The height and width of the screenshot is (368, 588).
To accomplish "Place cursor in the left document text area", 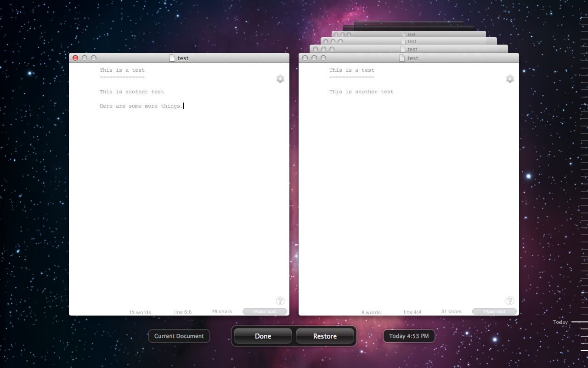I will [x=179, y=184].
